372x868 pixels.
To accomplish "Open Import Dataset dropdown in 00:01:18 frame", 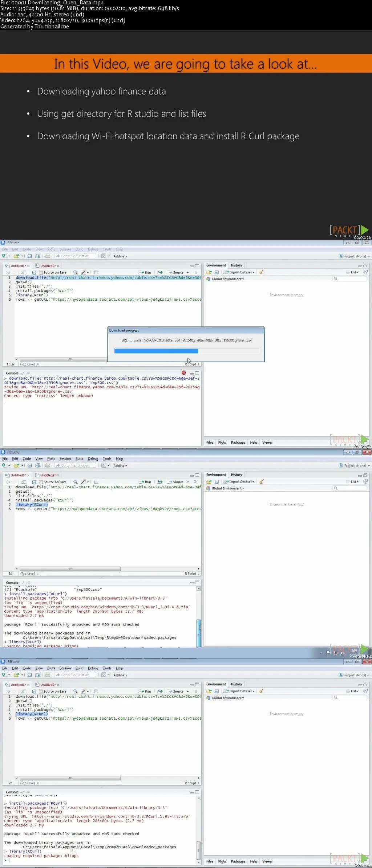I will (x=239, y=481).
